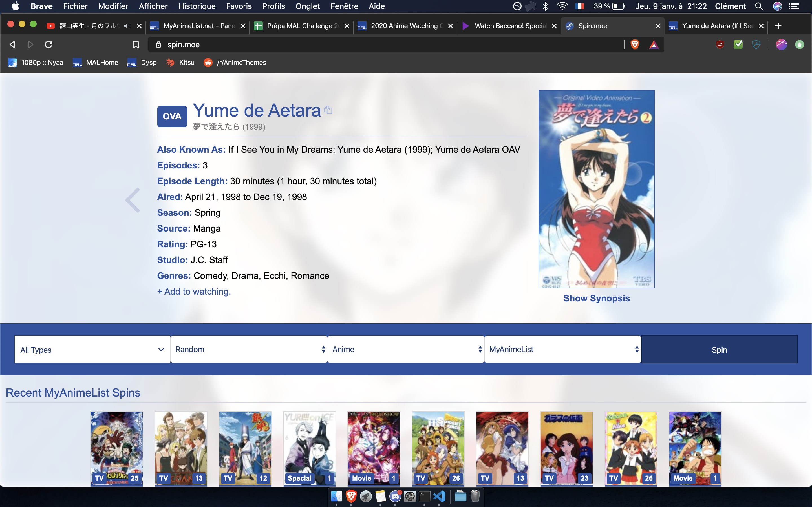Open the uBlock Origin extension icon

(720, 45)
